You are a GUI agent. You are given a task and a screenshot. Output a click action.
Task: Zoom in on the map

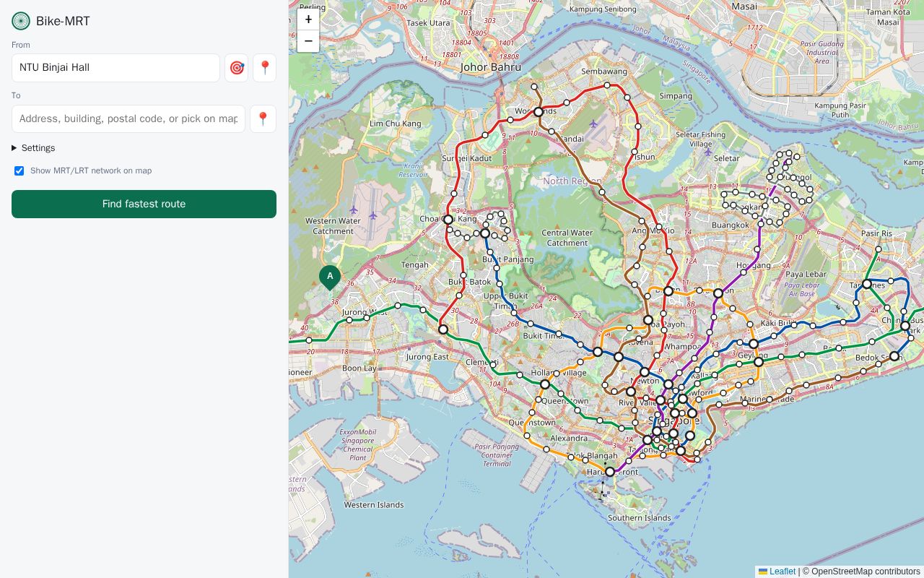coord(308,20)
